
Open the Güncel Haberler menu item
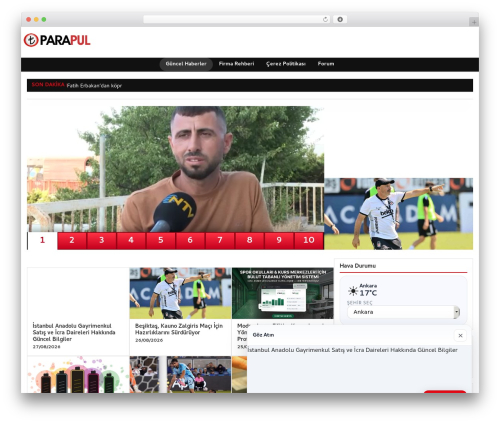(x=186, y=64)
